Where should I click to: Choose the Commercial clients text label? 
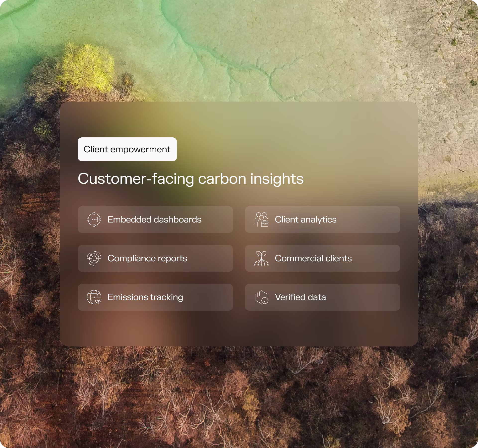pyautogui.click(x=313, y=258)
